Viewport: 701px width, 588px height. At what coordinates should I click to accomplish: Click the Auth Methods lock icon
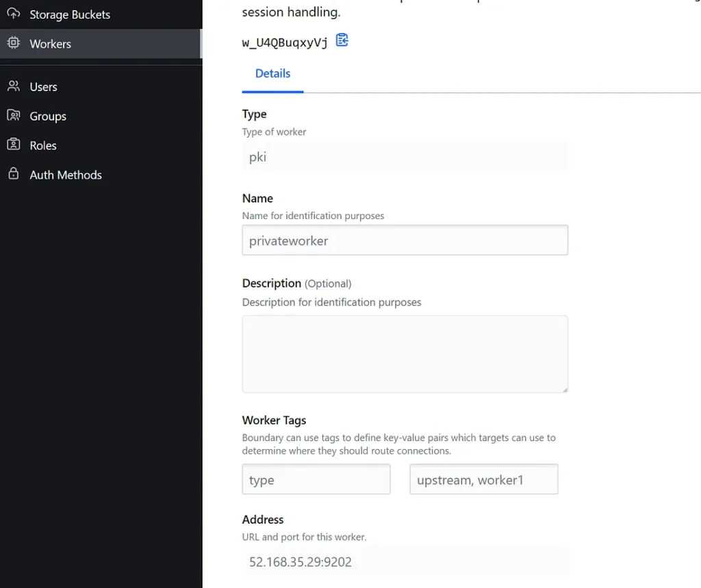13,175
